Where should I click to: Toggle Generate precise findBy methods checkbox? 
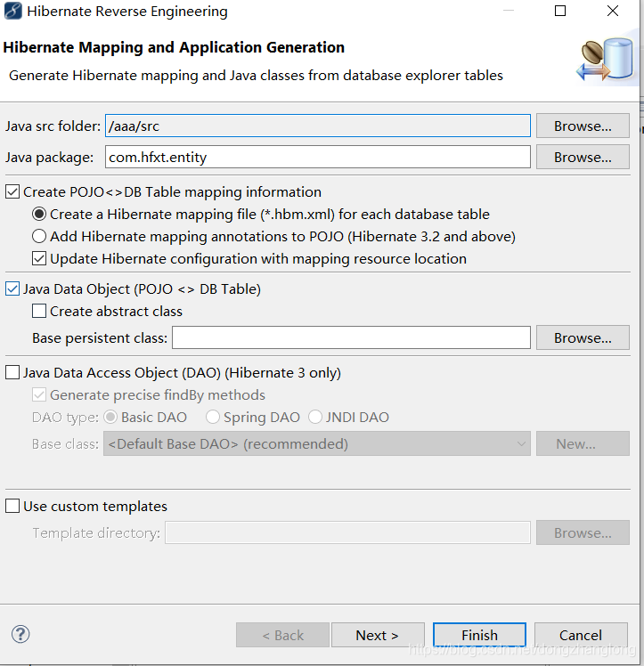(39, 395)
